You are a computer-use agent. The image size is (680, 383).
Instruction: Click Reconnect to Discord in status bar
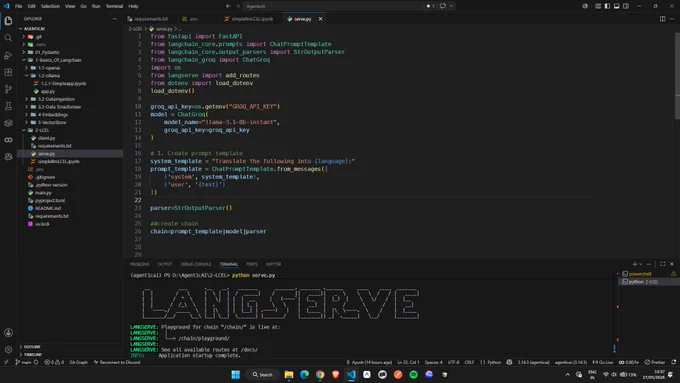click(117, 362)
